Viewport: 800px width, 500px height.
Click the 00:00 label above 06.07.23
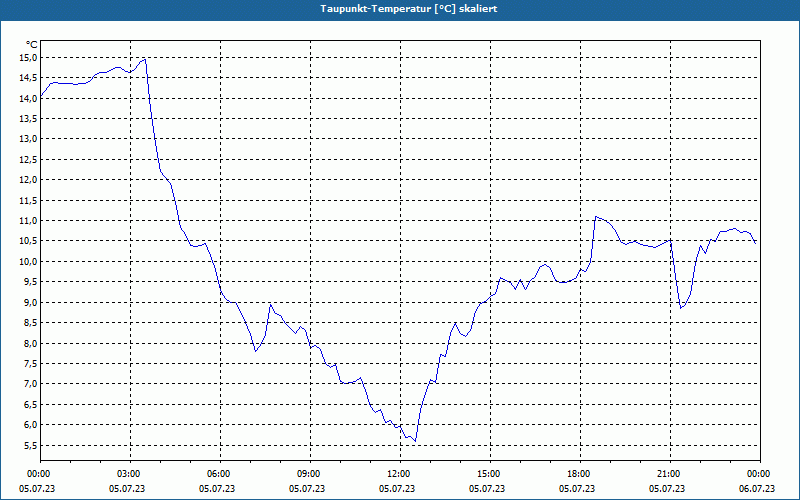(759, 474)
